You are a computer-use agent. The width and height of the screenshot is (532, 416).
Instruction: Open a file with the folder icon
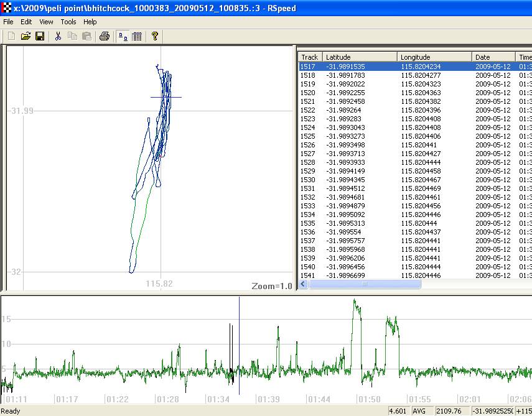[26, 37]
